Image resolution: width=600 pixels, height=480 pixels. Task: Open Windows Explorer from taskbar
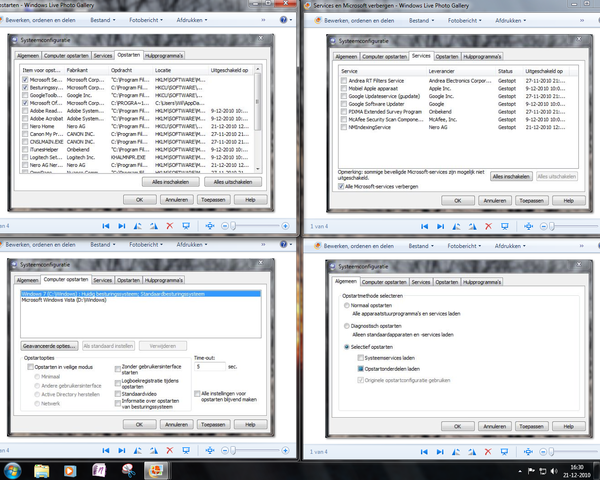click(42, 471)
